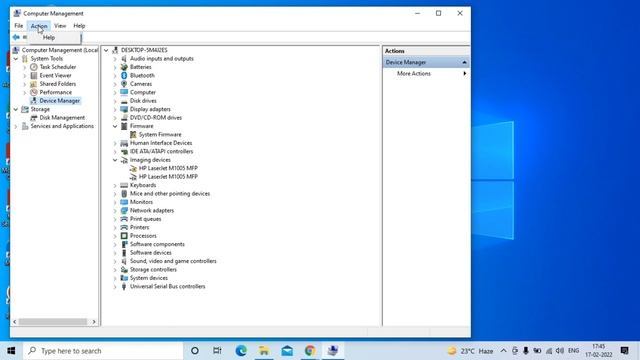Image resolution: width=640 pixels, height=360 pixels.
Task: Select System devices row
Action: pyautogui.click(x=149, y=278)
